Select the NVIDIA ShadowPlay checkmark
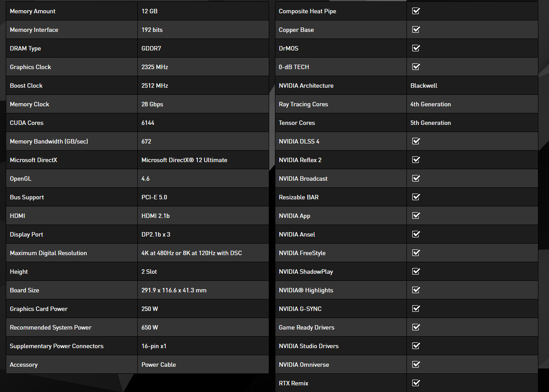Viewport: 549px width, 392px height. tap(416, 272)
